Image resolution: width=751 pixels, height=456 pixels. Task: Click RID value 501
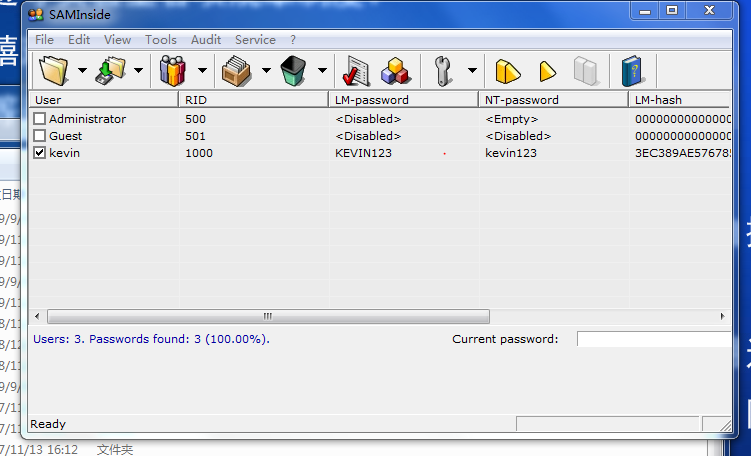click(195, 136)
